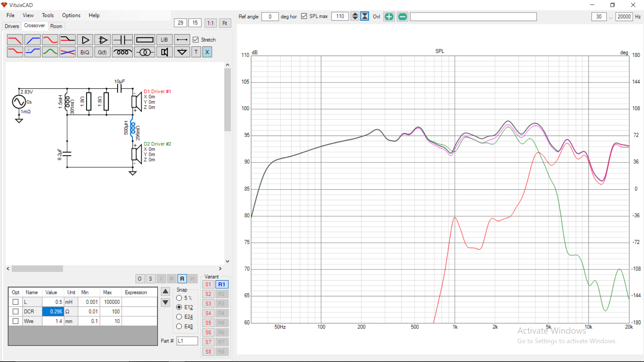Edit the Part # field L1

click(x=187, y=341)
